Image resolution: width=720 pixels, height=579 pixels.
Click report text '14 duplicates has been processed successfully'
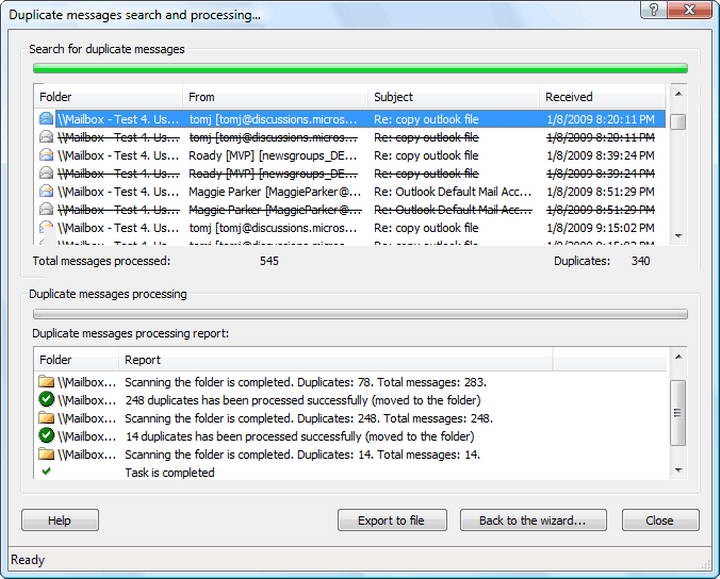coord(300,437)
